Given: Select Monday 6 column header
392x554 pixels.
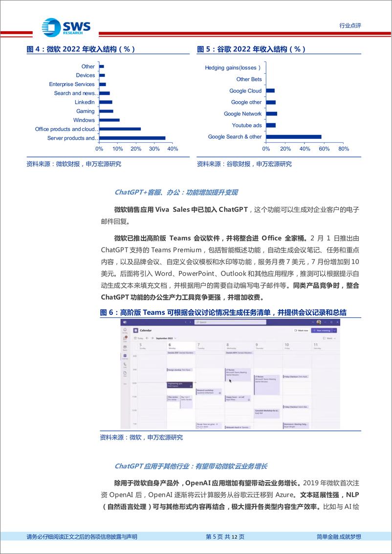Looking at the screenshot, I should pyautogui.click(x=181, y=346).
